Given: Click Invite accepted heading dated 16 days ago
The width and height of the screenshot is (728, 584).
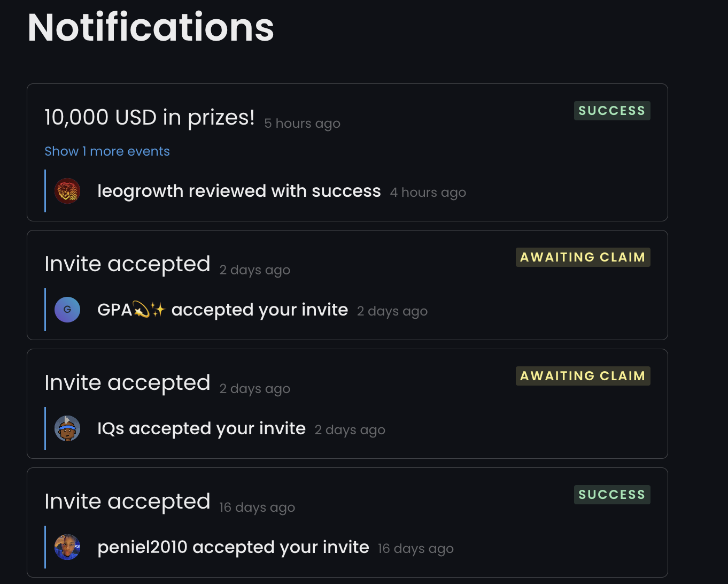Looking at the screenshot, I should point(127,502).
